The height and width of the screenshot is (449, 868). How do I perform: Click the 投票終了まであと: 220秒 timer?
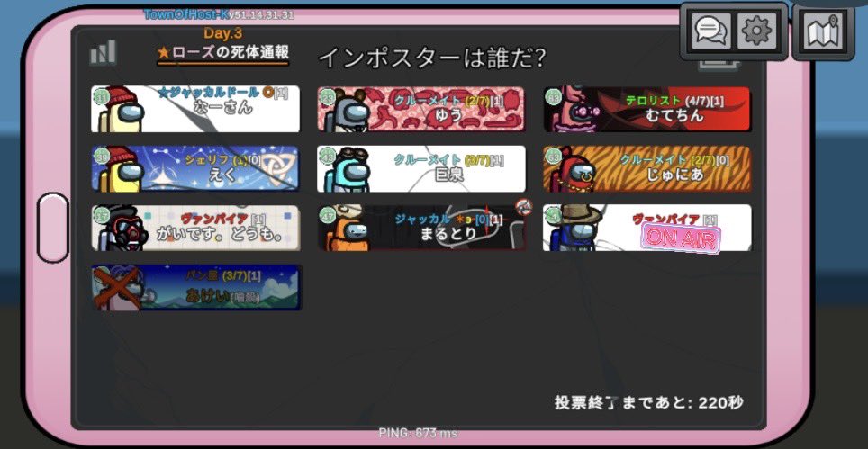point(649,402)
